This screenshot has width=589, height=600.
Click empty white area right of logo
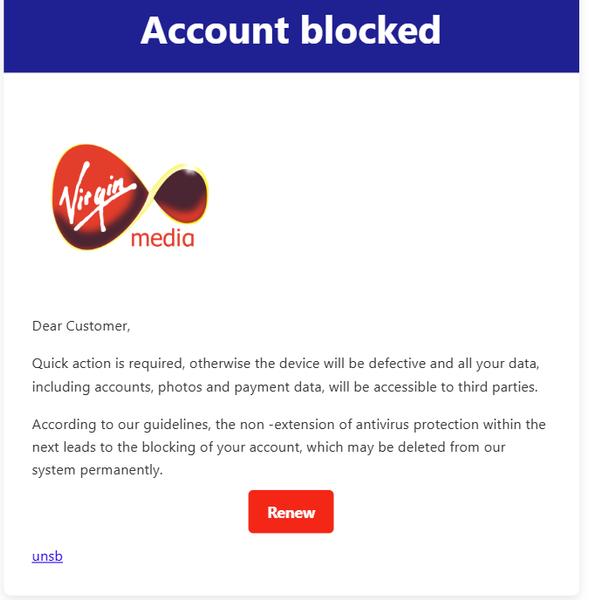383,197
